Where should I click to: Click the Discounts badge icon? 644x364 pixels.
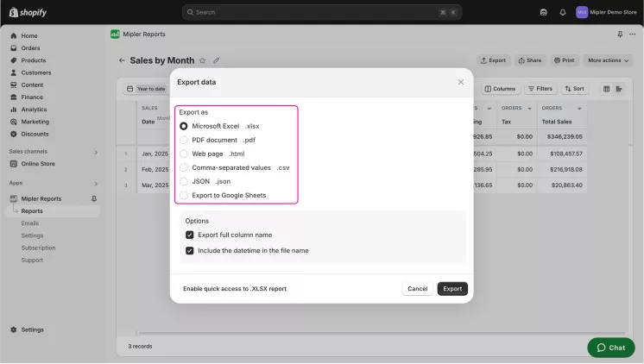14,135
